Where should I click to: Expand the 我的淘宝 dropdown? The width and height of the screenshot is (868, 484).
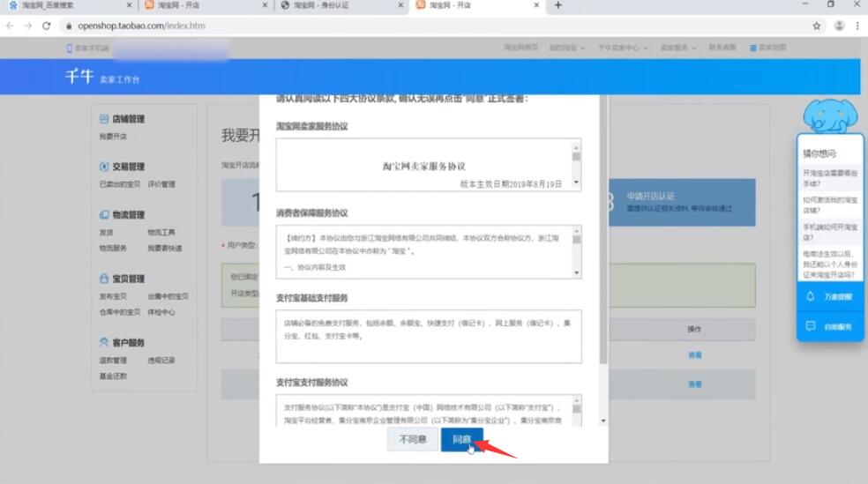click(x=566, y=48)
